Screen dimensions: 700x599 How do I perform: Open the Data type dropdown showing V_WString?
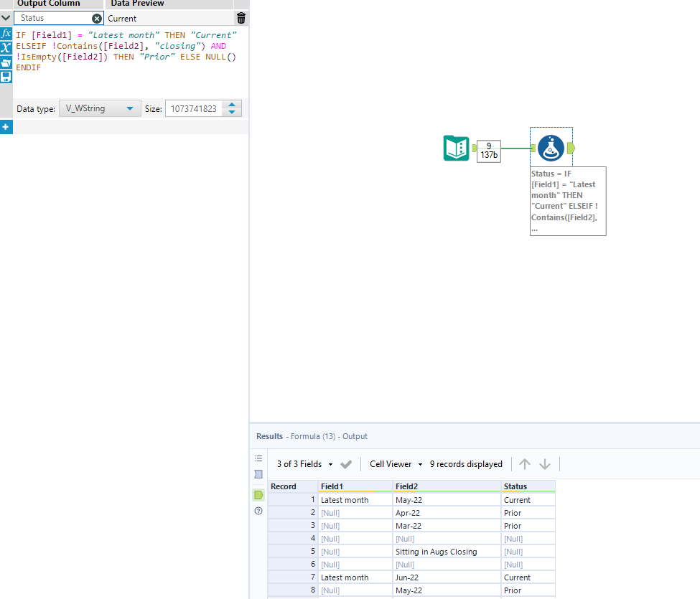(100, 108)
